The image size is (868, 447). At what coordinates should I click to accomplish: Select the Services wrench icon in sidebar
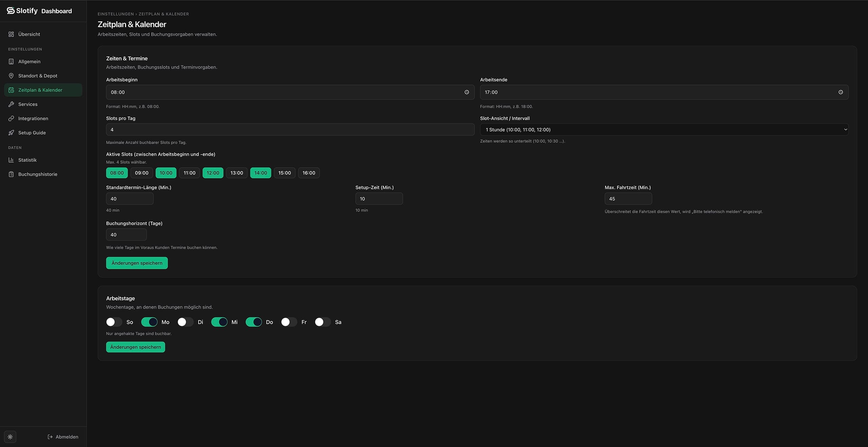11,104
